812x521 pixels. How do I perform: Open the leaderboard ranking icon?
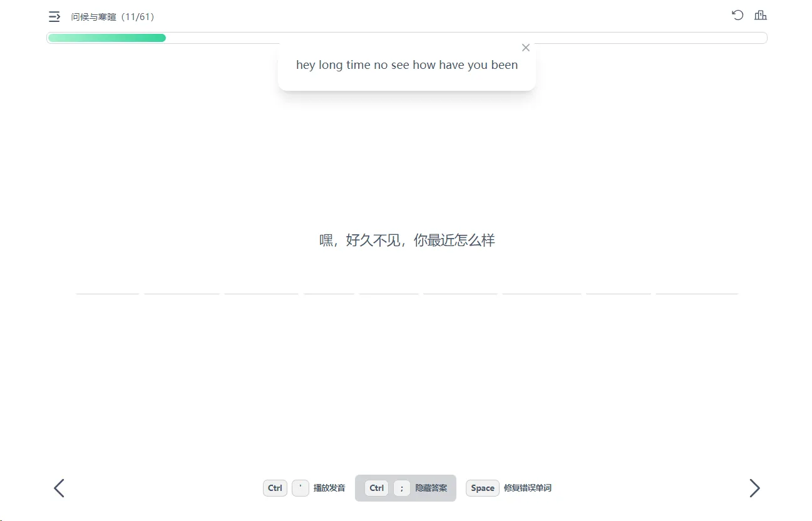tap(760, 16)
